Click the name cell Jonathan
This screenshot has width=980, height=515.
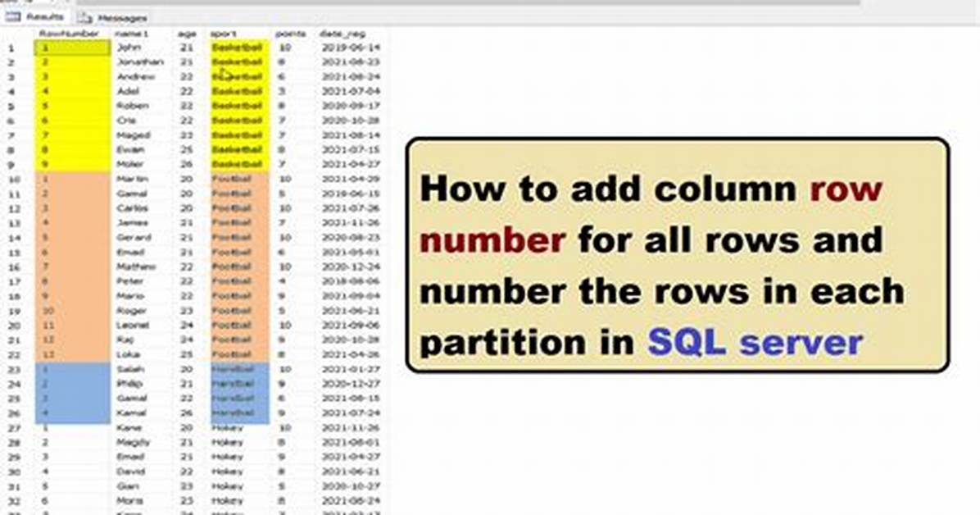click(x=141, y=62)
